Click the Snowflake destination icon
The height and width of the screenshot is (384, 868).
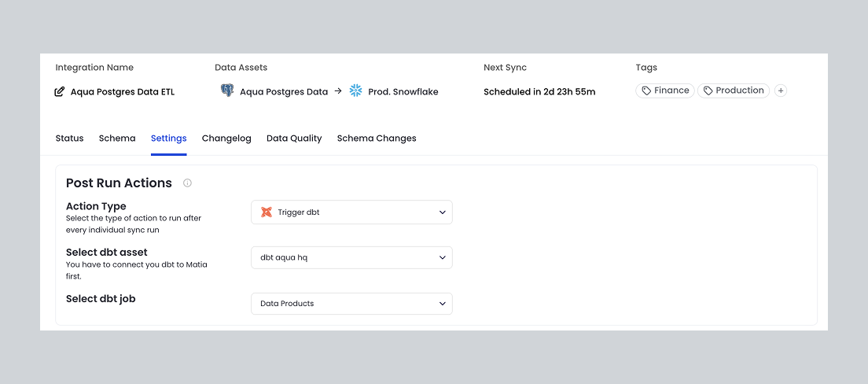355,91
